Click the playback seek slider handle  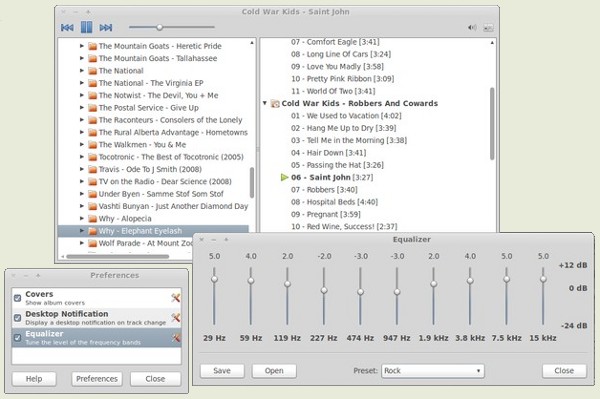160,27
